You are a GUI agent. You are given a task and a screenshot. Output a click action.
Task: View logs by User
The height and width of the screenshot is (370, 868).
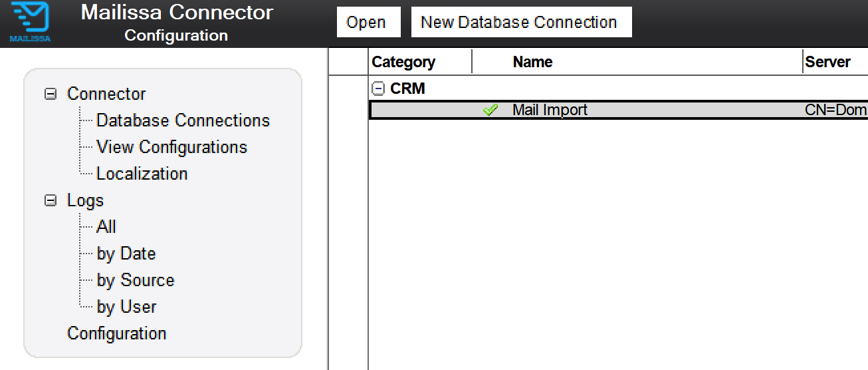click(x=126, y=307)
